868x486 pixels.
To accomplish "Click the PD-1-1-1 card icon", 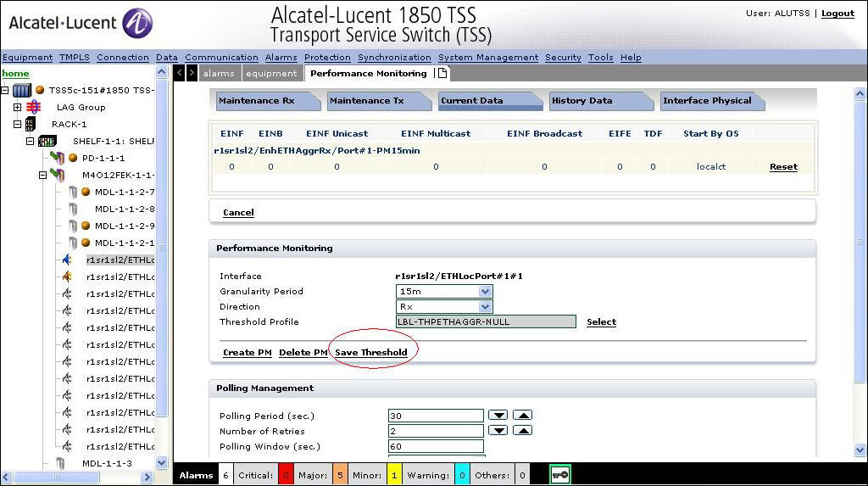I will pyautogui.click(x=58, y=158).
